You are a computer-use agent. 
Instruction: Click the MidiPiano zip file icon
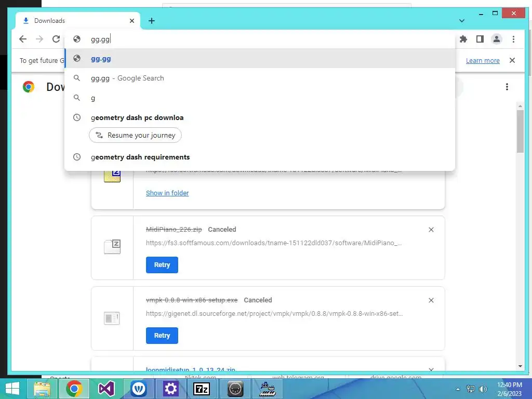[x=112, y=247]
